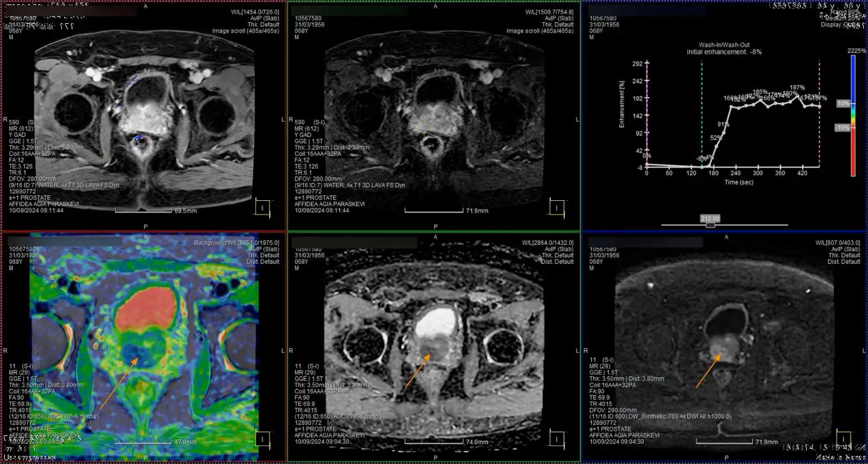868x464 pixels.
Task: Click the 197% peak data point on the curve
Action: tap(797, 96)
